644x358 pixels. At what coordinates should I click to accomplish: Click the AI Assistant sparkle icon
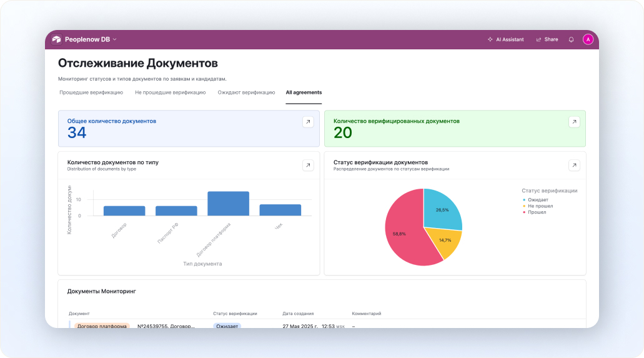(x=490, y=39)
